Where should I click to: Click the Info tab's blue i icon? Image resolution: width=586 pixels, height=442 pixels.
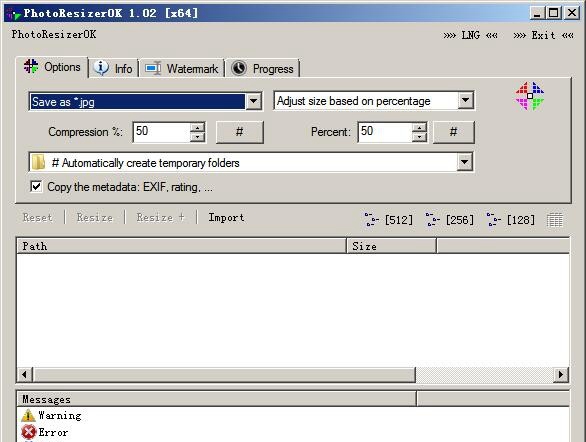click(x=101, y=68)
